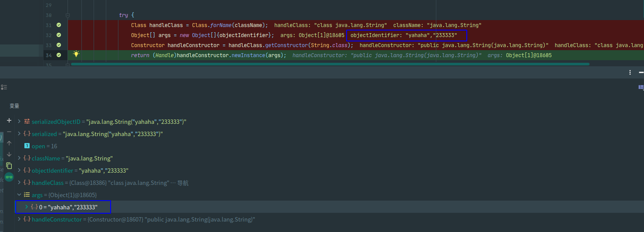
Task: Collapse the args variable node
Action: tap(19, 195)
